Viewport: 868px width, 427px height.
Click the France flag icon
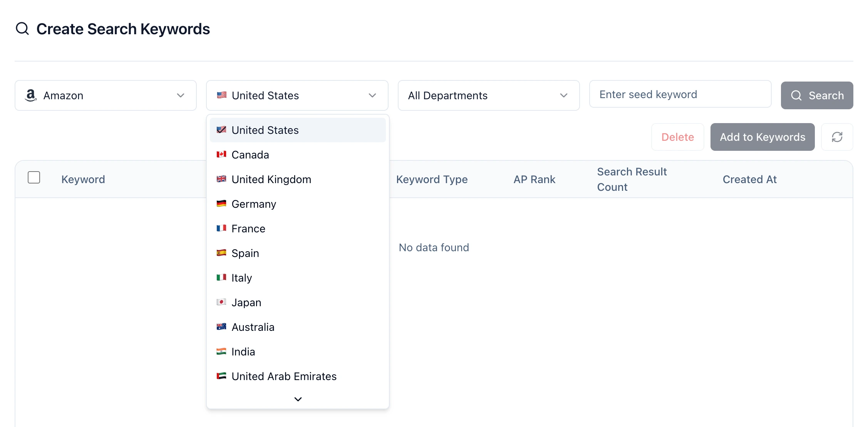coord(221,229)
